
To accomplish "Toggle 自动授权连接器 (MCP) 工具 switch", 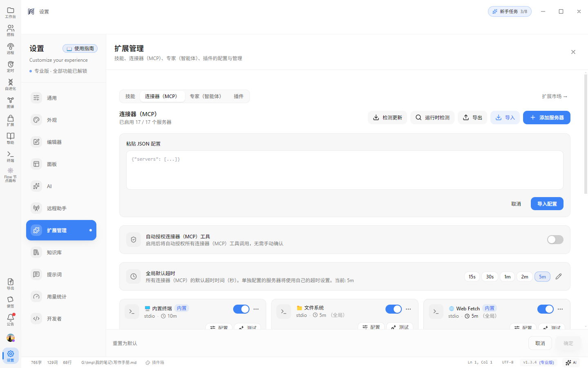I will coord(555,240).
